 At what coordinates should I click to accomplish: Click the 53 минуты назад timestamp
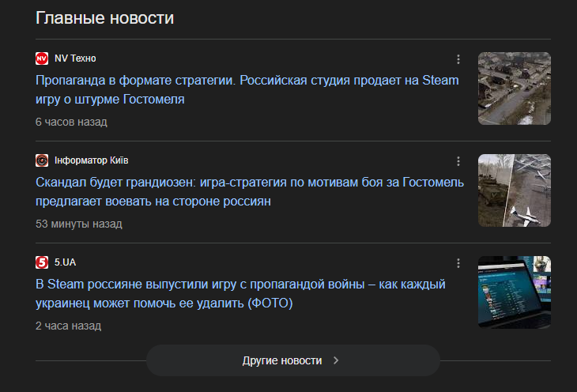(x=79, y=224)
